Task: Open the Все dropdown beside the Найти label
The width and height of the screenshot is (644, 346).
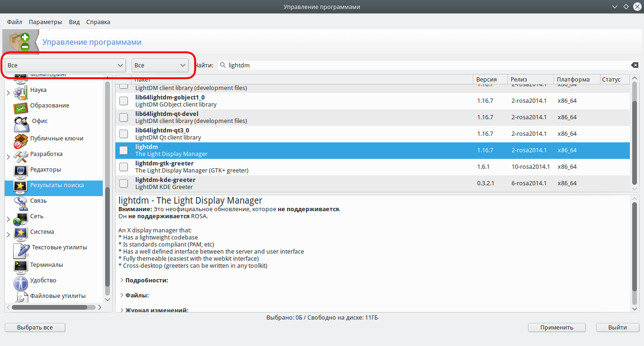Action: (x=160, y=65)
